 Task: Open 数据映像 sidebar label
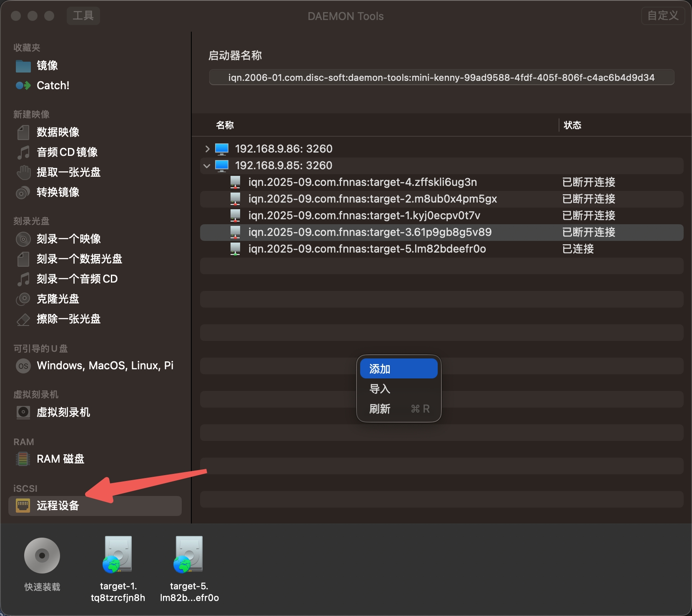tap(58, 132)
